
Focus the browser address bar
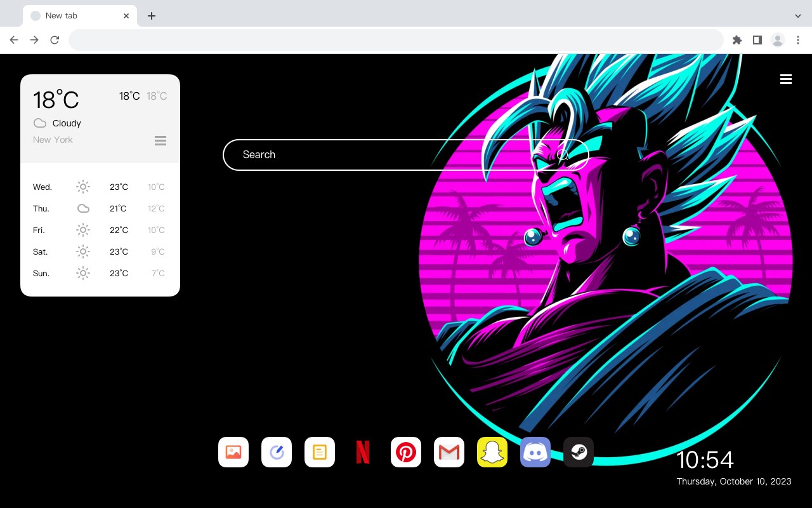click(396, 40)
